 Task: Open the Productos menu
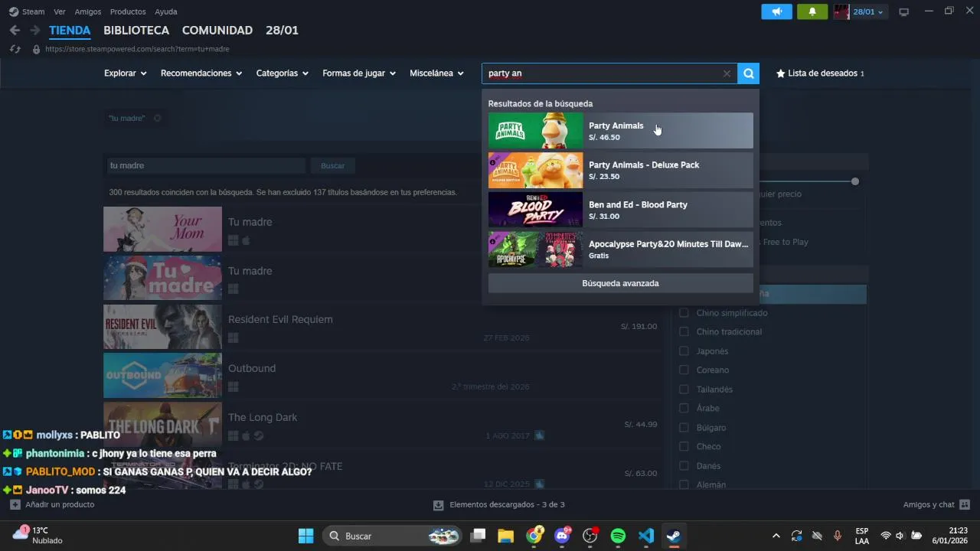coord(128,11)
